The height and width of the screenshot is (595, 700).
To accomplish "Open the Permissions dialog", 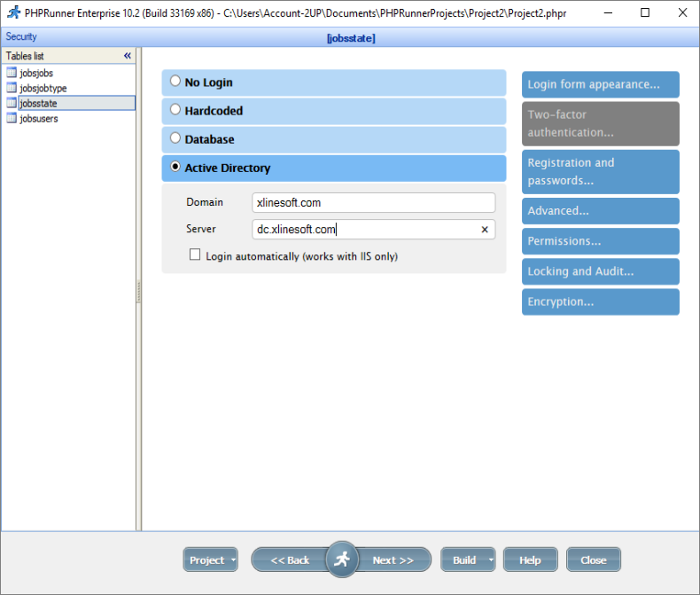I will point(601,241).
